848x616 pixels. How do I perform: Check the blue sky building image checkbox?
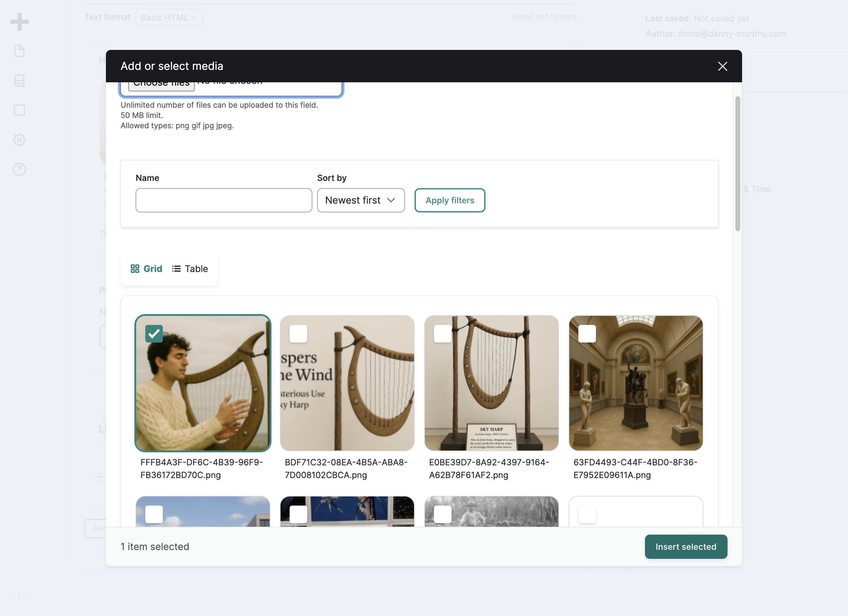click(154, 514)
